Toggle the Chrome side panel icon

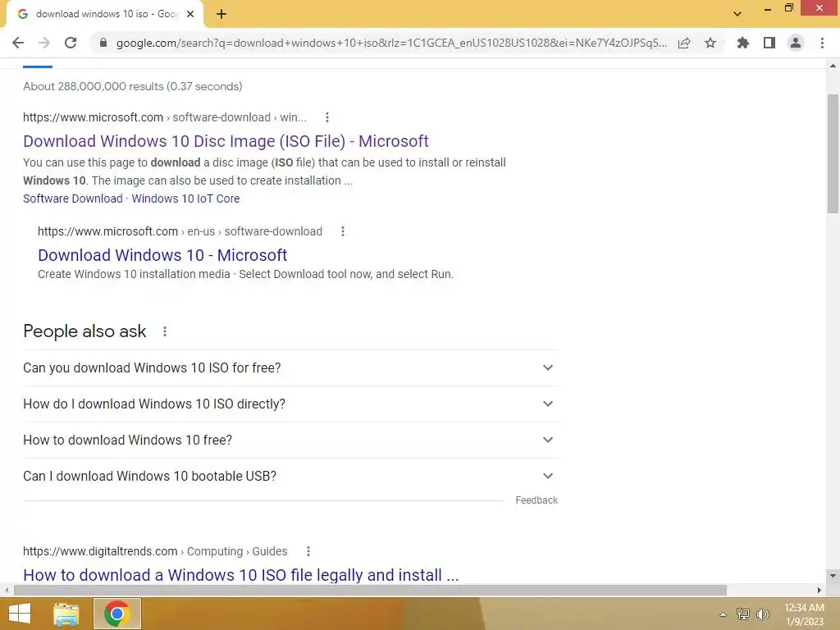point(769,43)
